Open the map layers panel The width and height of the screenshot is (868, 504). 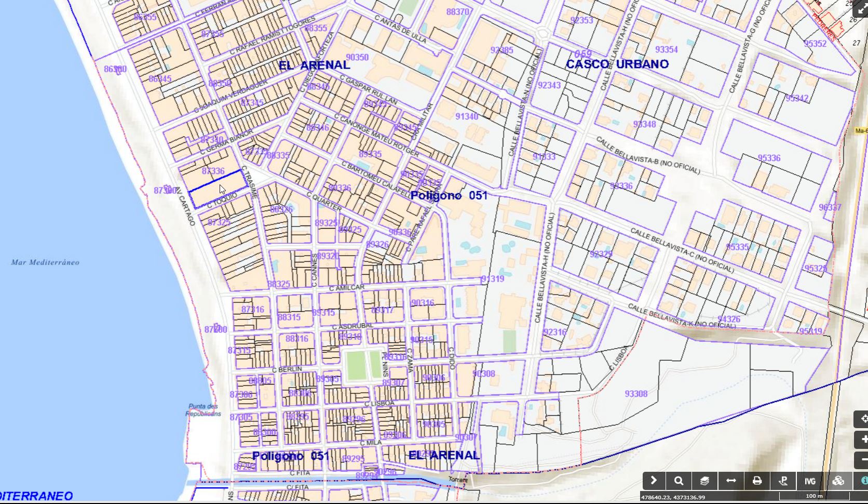coord(704,481)
